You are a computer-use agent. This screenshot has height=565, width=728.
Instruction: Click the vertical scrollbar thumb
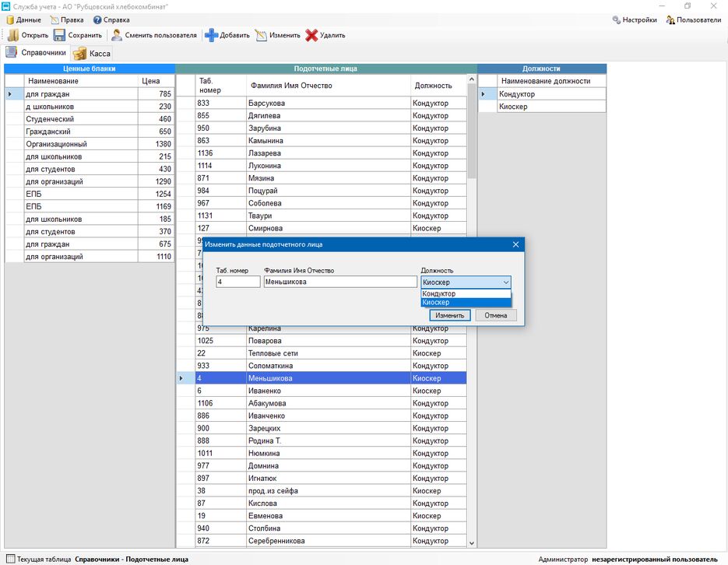[x=472, y=132]
